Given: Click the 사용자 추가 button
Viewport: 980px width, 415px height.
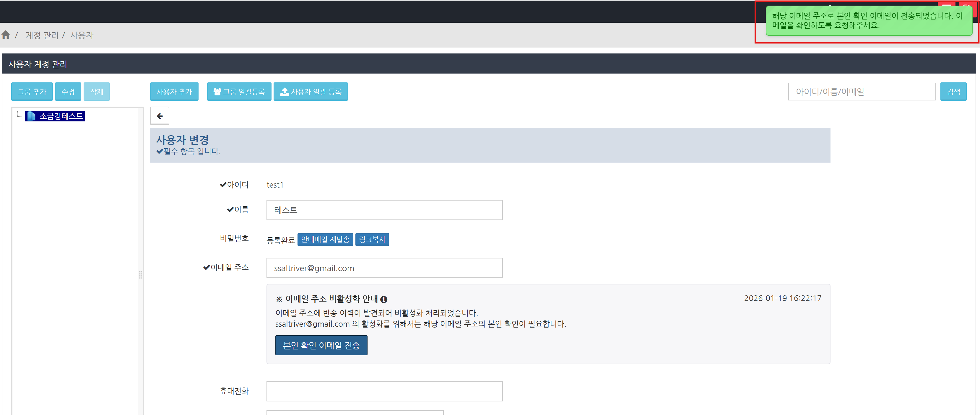Looking at the screenshot, I should pos(174,92).
